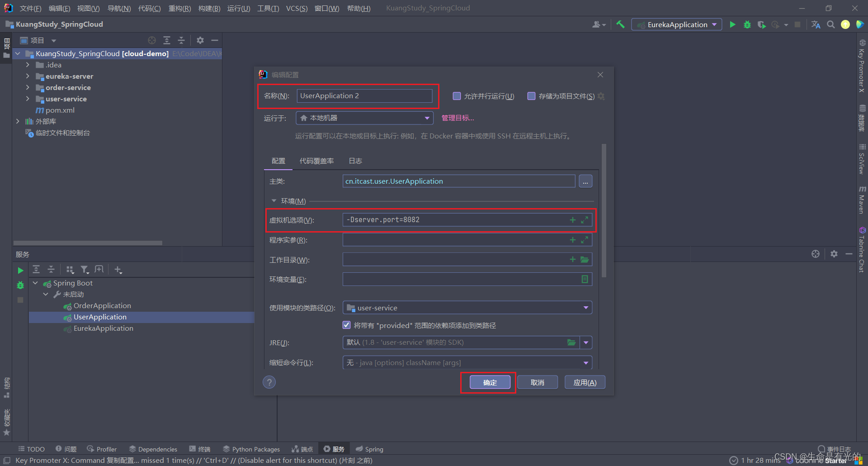Image resolution: width=868 pixels, height=466 pixels.
Task: Expand the user-service folder
Action: point(28,99)
